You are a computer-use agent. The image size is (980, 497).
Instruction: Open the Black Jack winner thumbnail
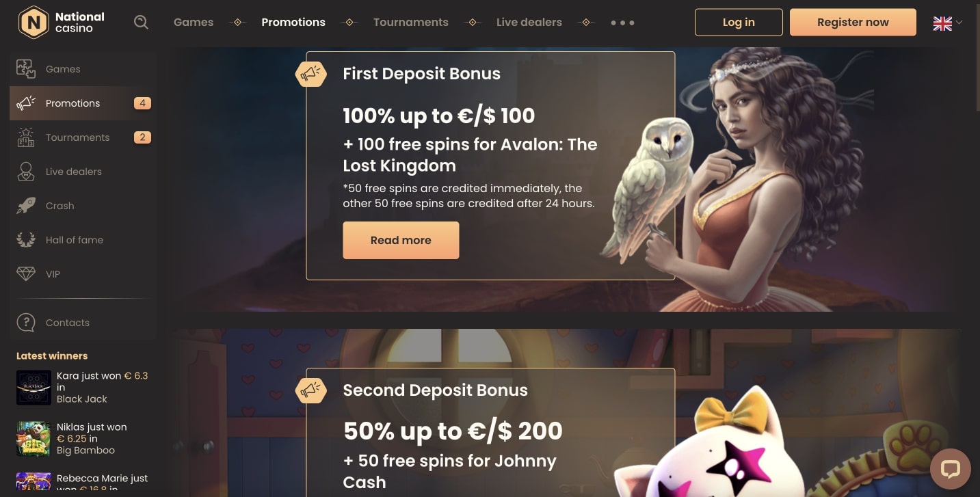click(x=34, y=388)
